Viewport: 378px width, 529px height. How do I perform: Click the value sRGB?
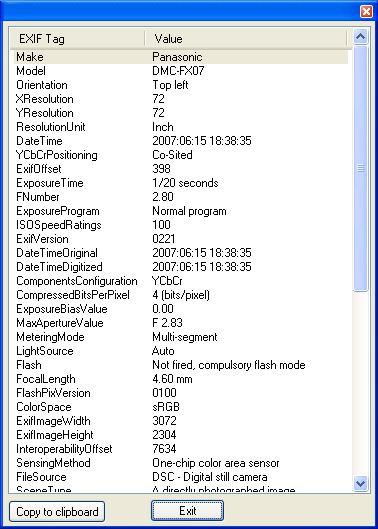pos(166,407)
